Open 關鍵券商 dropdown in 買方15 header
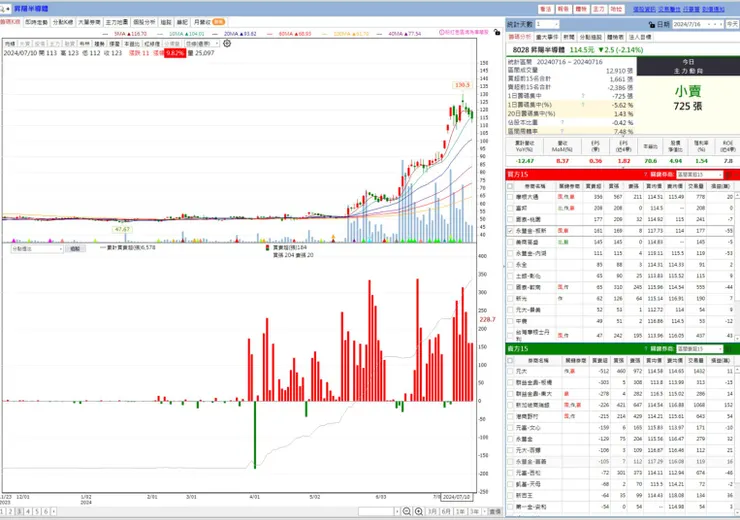This screenshot has height=520, width=740. click(x=699, y=175)
